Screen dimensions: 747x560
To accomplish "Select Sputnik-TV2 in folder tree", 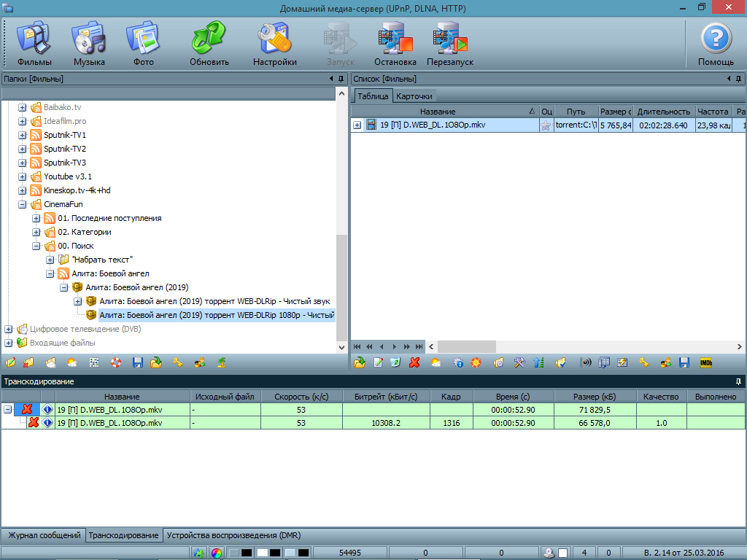I will coord(64,149).
